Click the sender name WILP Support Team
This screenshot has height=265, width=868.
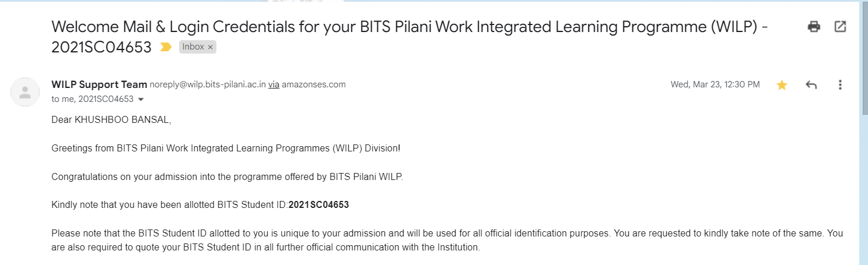(x=99, y=84)
